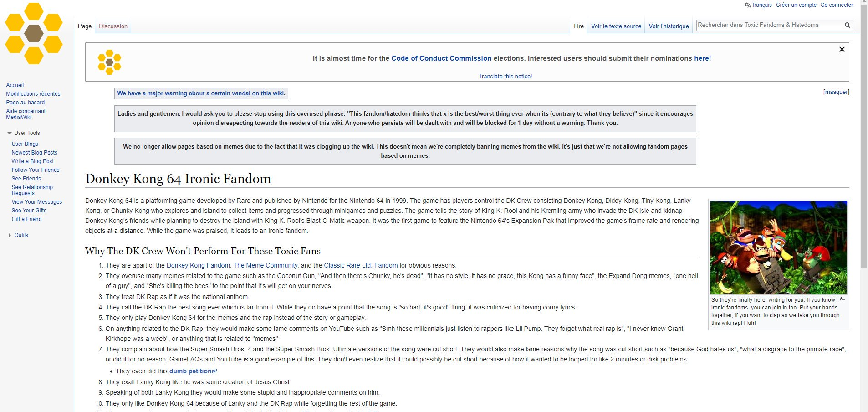Image resolution: width=868 pixels, height=412 pixels.
Task: Enlarge the image via caption magnify icon
Action: (842, 299)
